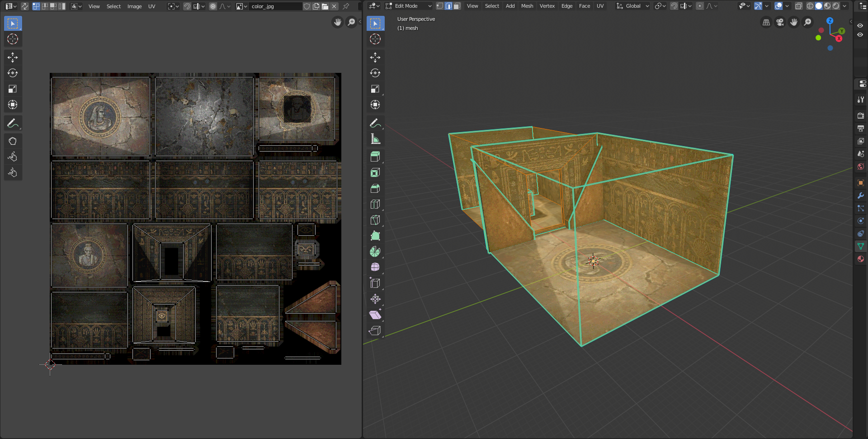Open the Image menu in UV editor
The image size is (868, 439).
click(134, 6)
